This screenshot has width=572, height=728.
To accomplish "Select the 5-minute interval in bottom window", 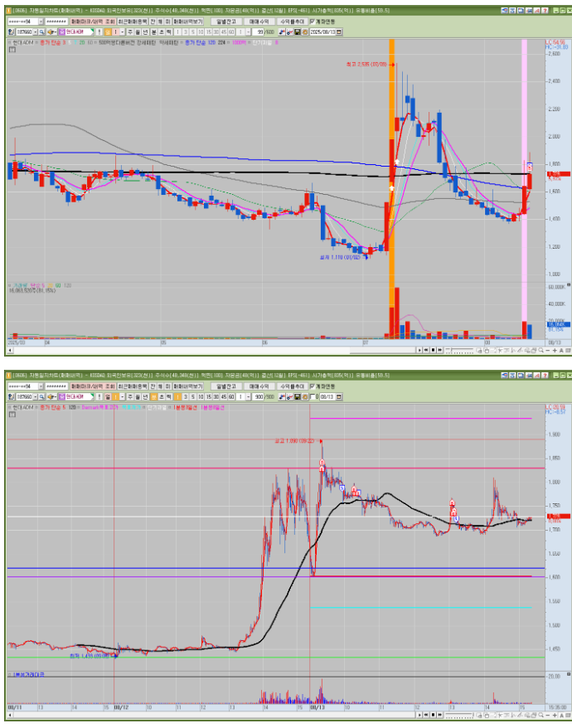I will pos(193,397).
